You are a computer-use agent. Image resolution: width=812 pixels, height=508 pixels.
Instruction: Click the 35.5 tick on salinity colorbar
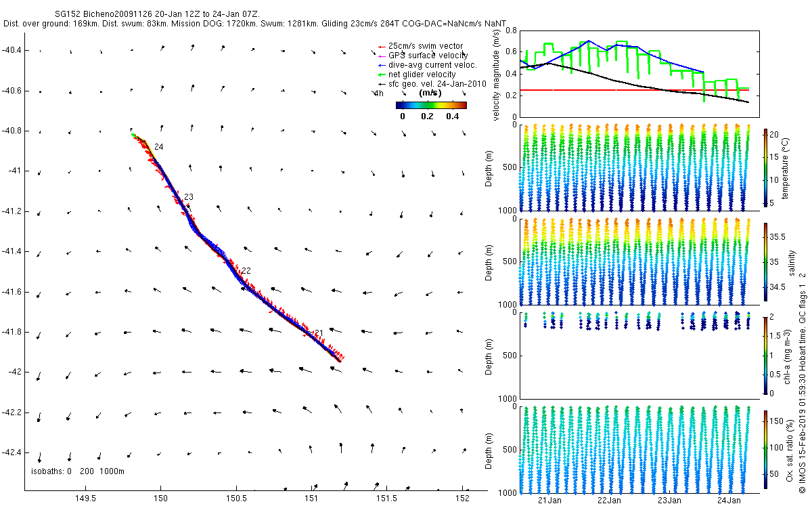(x=777, y=237)
